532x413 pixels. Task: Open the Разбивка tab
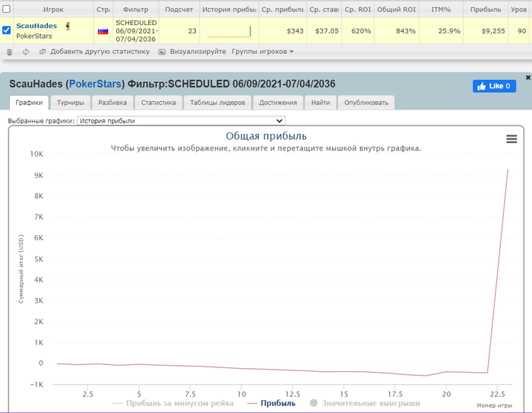pyautogui.click(x=112, y=103)
